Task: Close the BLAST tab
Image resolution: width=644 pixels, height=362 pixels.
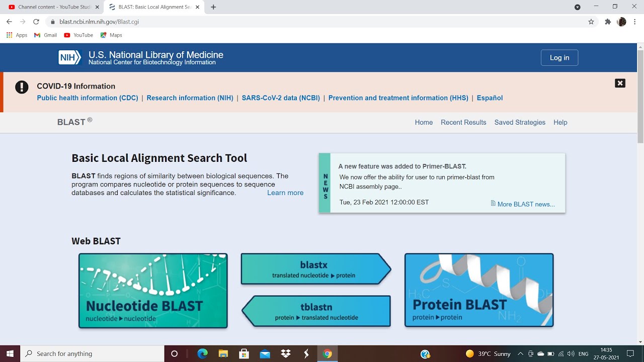Action: 197,7
